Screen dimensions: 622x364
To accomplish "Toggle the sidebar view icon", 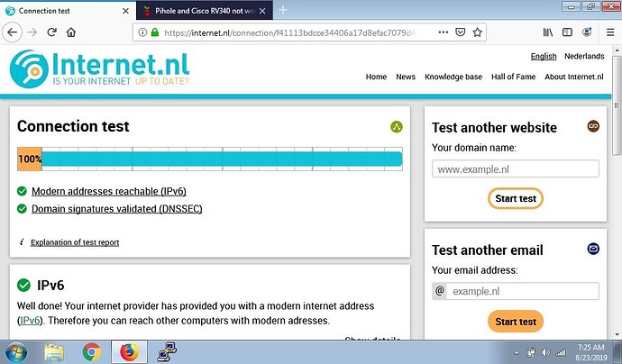I will click(567, 32).
